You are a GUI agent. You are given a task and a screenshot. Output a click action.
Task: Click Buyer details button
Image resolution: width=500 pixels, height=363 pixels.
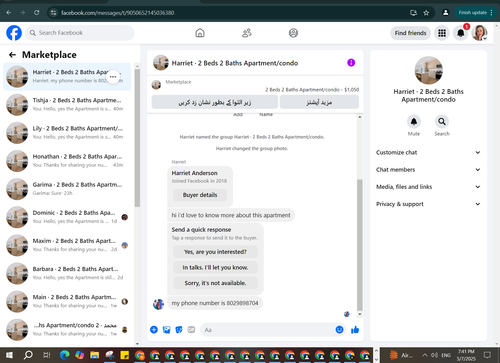click(200, 195)
